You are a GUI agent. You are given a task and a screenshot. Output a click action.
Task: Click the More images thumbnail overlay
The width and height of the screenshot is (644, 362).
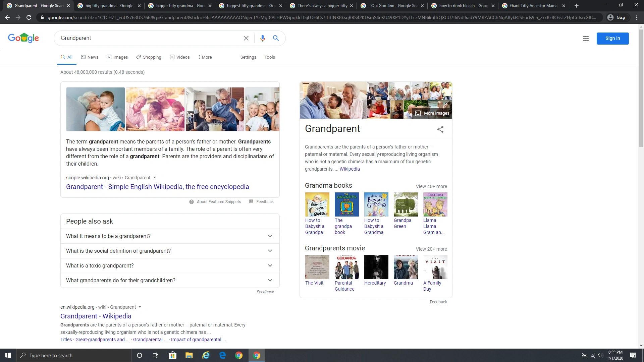pyautogui.click(x=432, y=113)
